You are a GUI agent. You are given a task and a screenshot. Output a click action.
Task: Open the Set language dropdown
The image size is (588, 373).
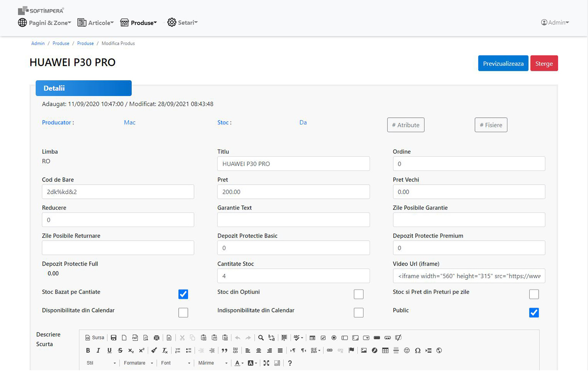[316, 351]
